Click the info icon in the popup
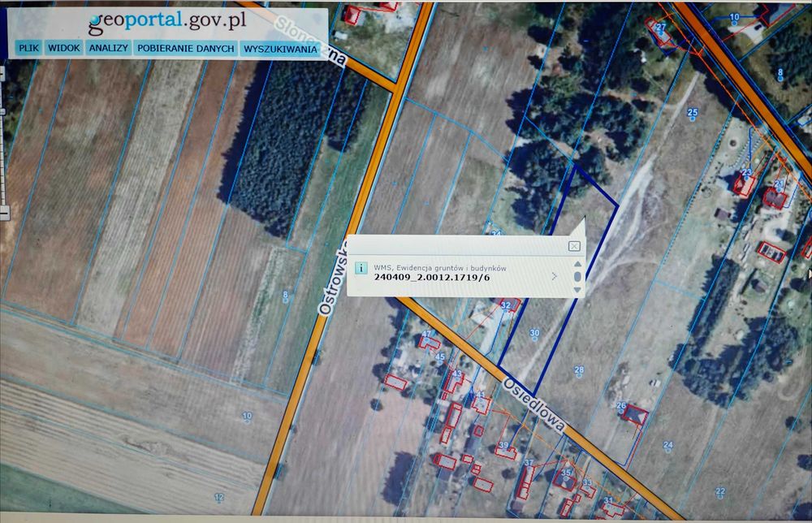The height and width of the screenshot is (523, 812). [361, 268]
